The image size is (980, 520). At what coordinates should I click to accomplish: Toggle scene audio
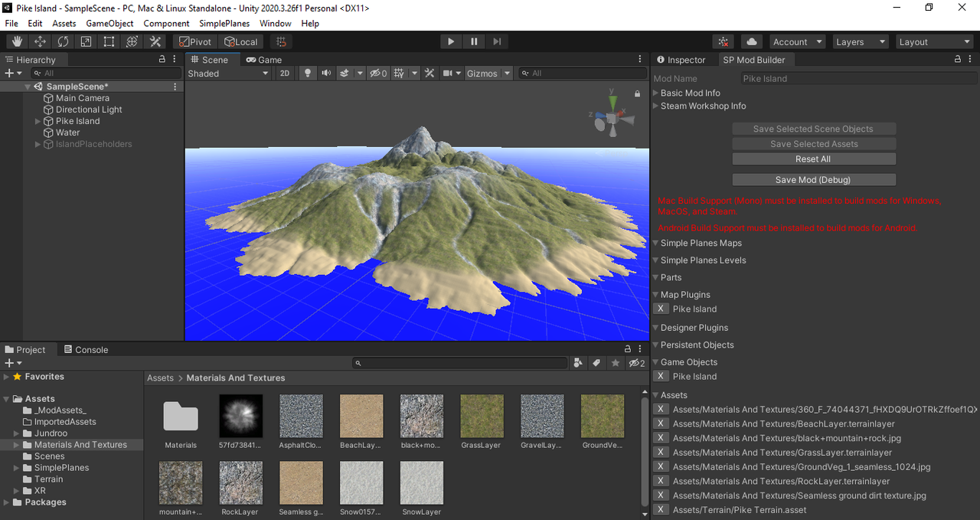[x=326, y=73]
